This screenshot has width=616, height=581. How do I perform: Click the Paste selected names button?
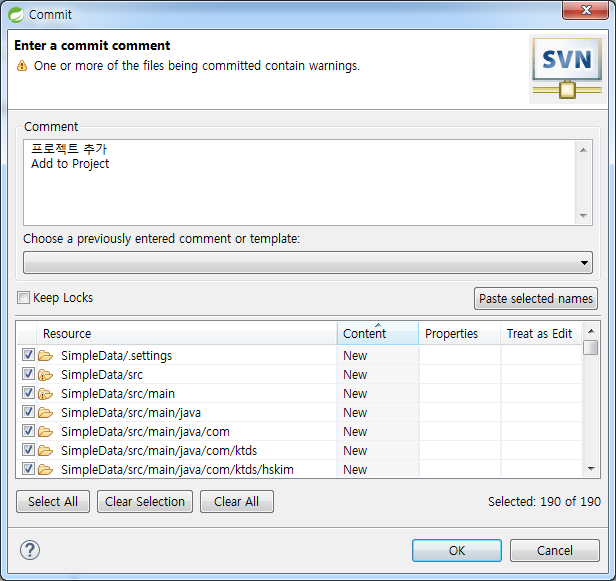pyautogui.click(x=536, y=299)
